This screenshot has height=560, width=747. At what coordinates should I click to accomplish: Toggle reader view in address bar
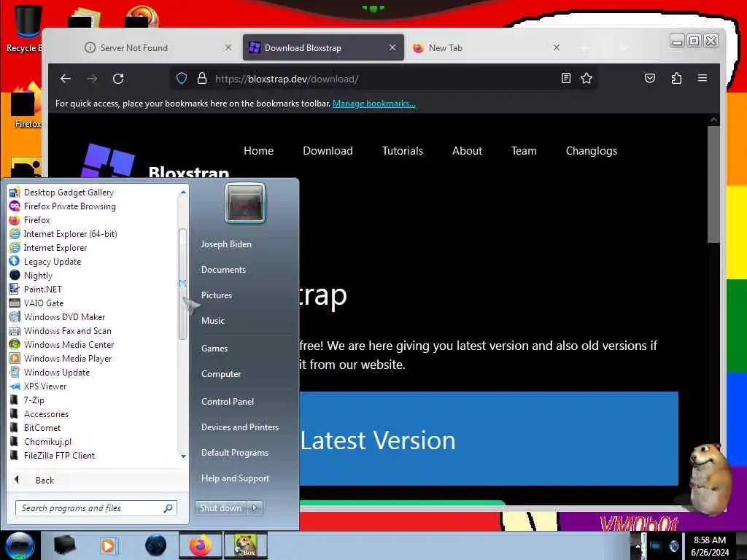pos(565,79)
